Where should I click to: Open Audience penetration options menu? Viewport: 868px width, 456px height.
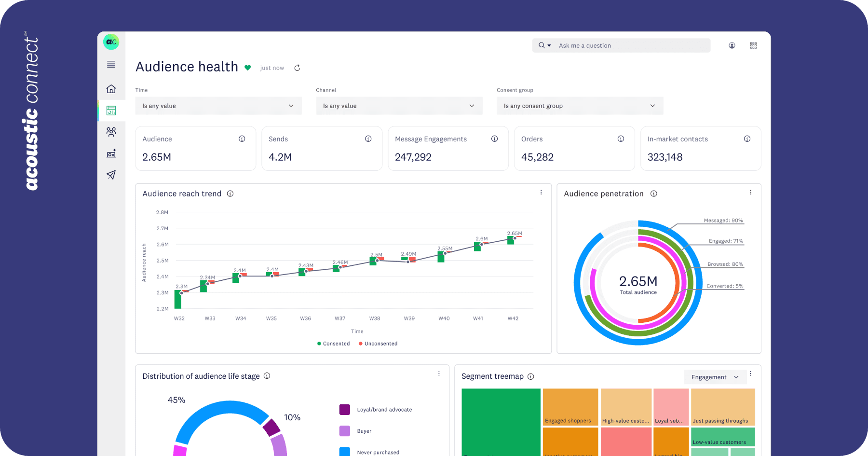coord(750,193)
